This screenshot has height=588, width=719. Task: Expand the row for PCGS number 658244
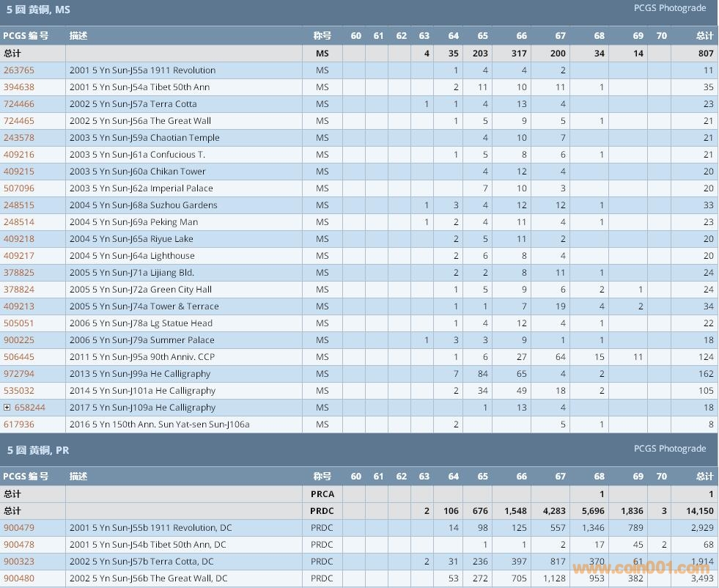(7, 408)
